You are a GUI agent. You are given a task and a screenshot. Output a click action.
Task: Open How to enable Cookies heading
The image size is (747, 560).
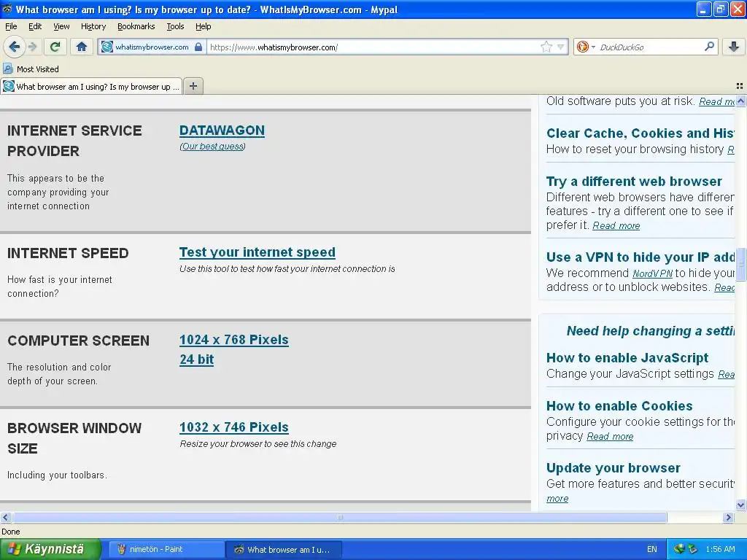coord(619,405)
